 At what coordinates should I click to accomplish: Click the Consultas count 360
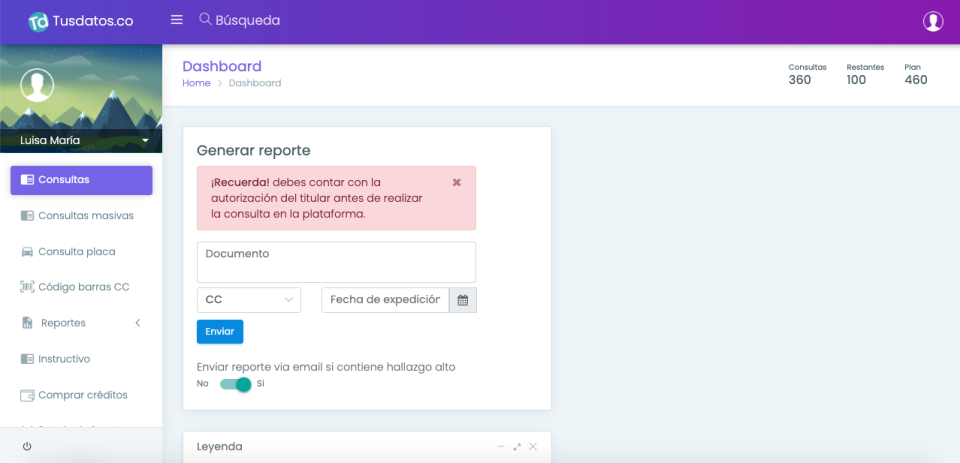800,80
